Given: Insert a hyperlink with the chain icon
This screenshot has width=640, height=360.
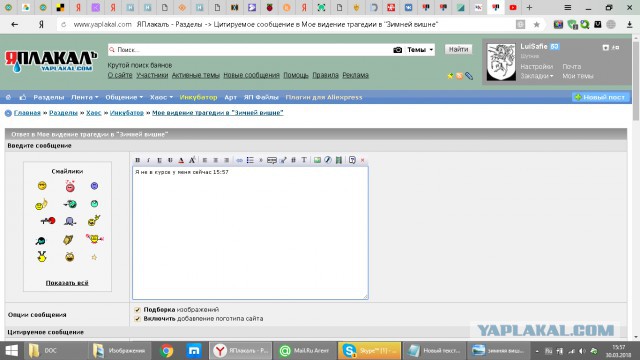Looking at the screenshot, I should (x=240, y=160).
